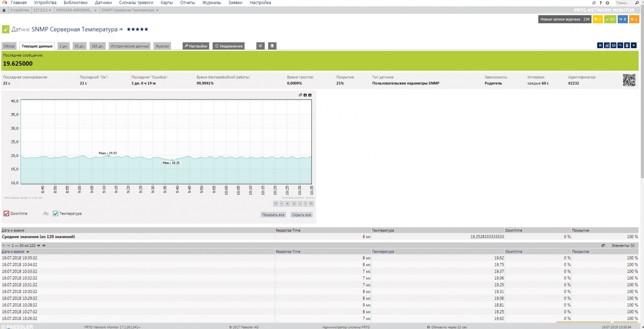
Task: Open the Заявки menu
Action: [x=235, y=3]
